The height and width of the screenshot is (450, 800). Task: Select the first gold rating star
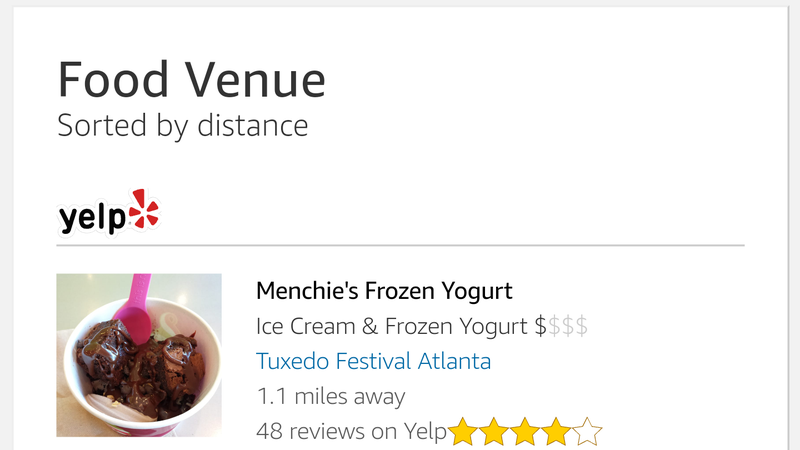(x=463, y=432)
